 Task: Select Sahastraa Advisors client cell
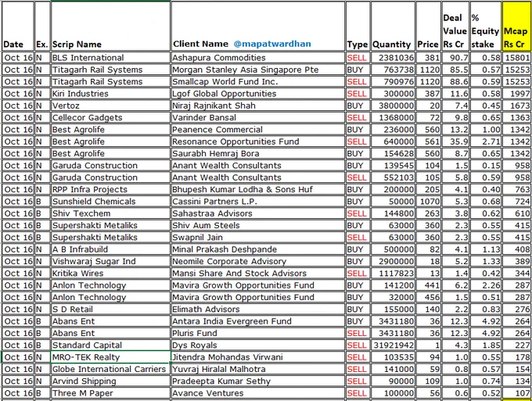[x=258, y=213]
